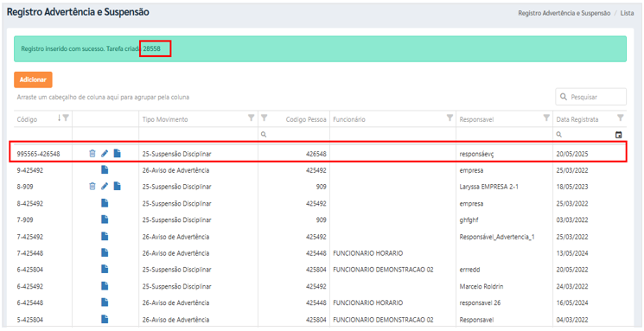The height and width of the screenshot is (331, 644).
Task: Click FUNCIONARIO HORARIO in row 7-425448
Action: (x=367, y=253)
